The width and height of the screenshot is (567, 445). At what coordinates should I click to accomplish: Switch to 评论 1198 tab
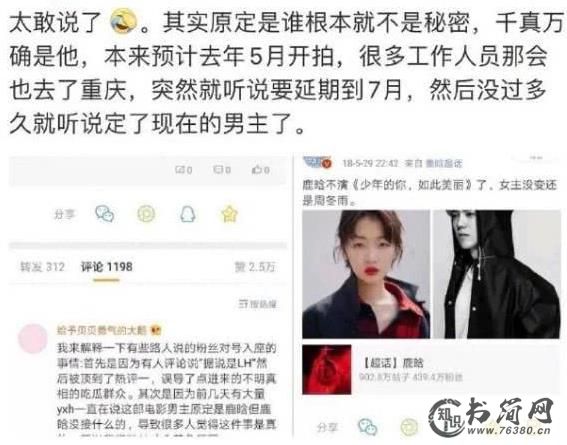pyautogui.click(x=107, y=267)
